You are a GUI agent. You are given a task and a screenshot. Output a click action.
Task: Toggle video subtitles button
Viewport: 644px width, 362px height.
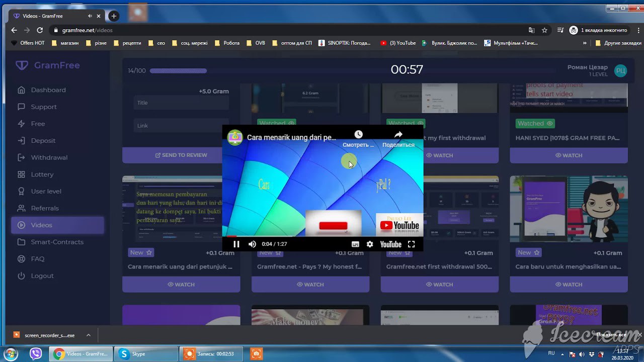tap(355, 244)
